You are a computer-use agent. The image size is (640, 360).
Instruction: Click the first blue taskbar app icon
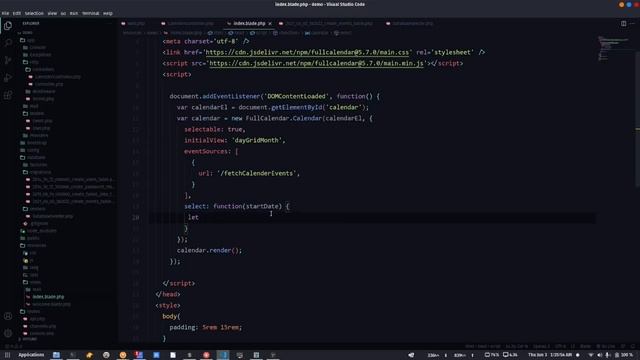(56, 355)
